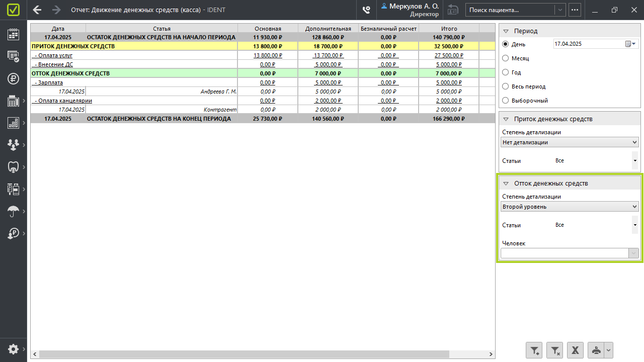Click 13 800,00 ₽ in Оплата услуг row
Image resolution: width=644 pixels, height=362 pixels.
(268, 55)
